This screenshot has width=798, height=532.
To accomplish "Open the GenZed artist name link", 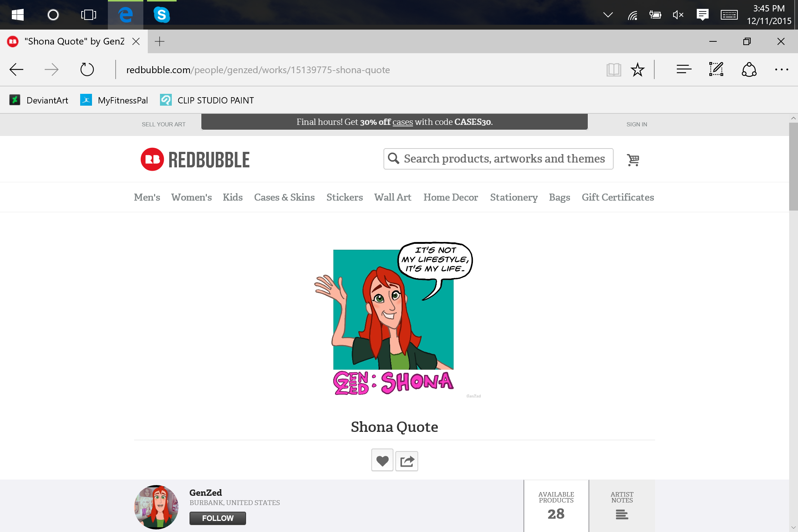I will 205,492.
